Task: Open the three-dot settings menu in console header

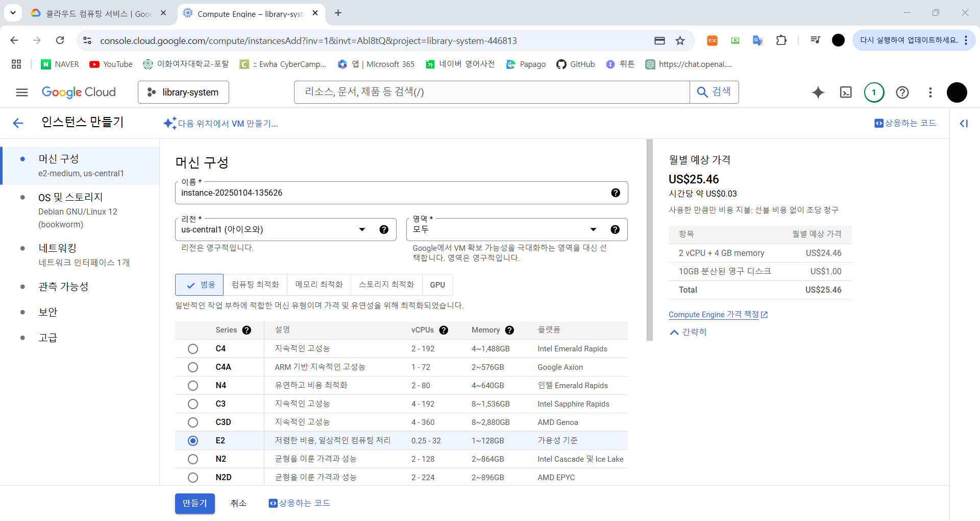Action: [930, 92]
